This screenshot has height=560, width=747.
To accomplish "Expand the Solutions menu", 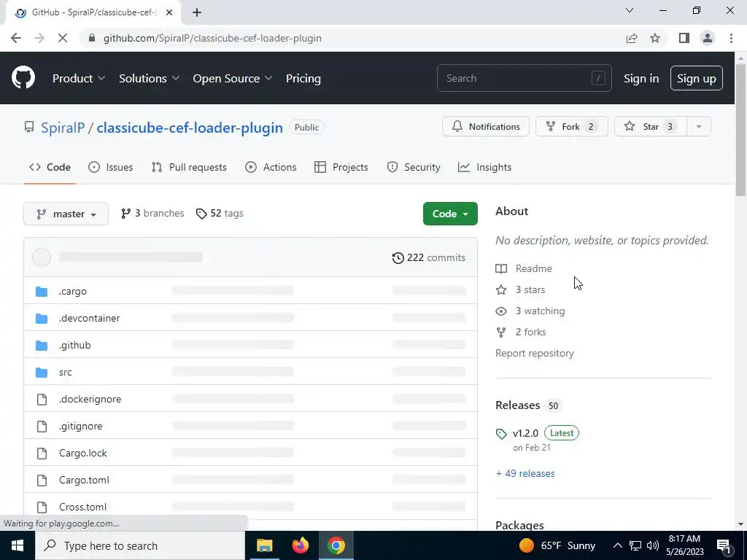I will tap(149, 79).
